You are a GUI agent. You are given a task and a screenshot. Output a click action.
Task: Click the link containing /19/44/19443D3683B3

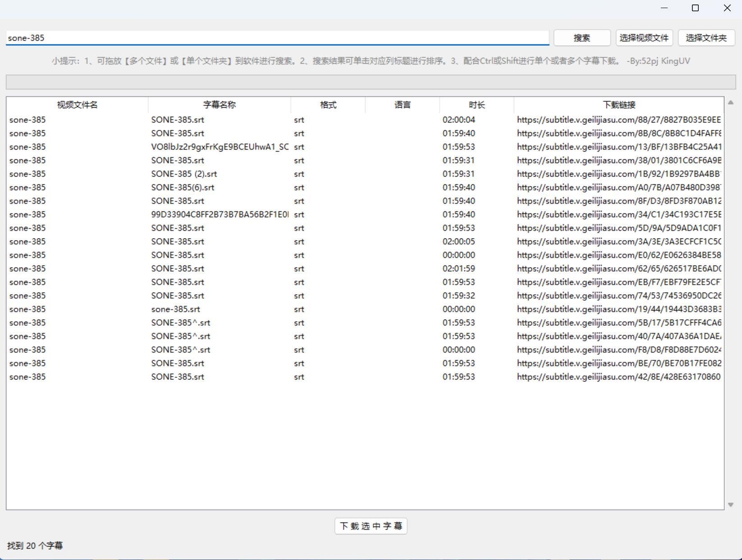[619, 309]
